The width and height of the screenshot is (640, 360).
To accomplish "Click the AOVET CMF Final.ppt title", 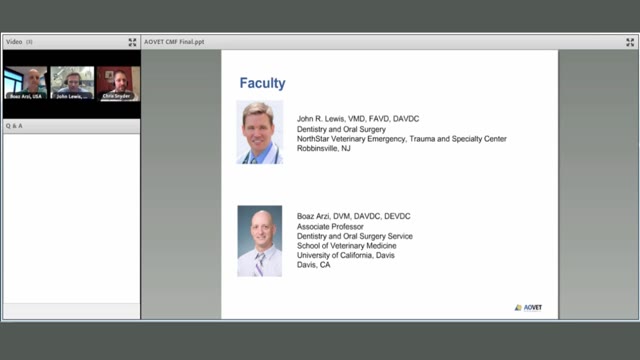I will (174, 42).
